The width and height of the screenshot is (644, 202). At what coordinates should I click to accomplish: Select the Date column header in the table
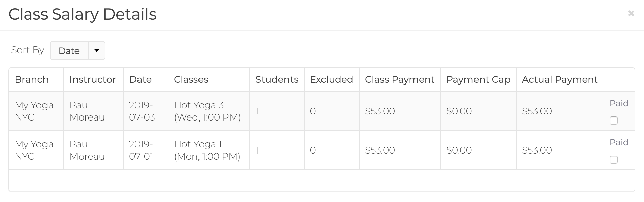(140, 79)
